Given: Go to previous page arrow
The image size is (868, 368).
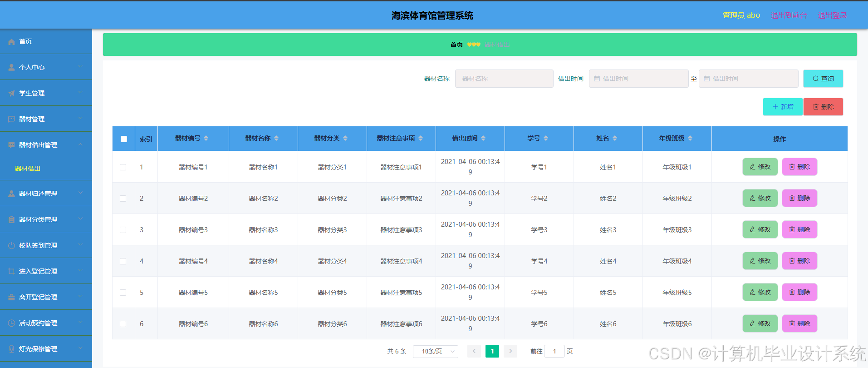Looking at the screenshot, I should (474, 351).
